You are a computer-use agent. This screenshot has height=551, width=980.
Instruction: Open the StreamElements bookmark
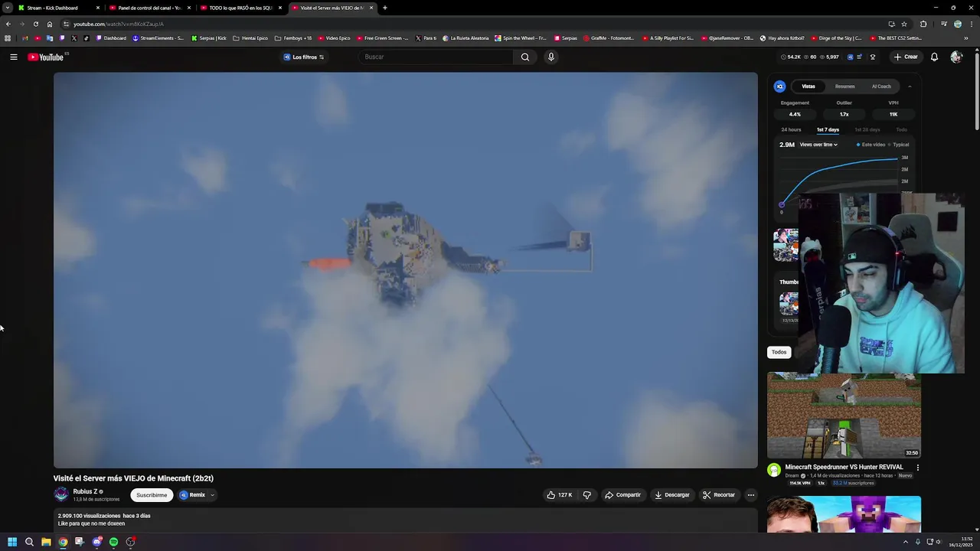click(158, 37)
